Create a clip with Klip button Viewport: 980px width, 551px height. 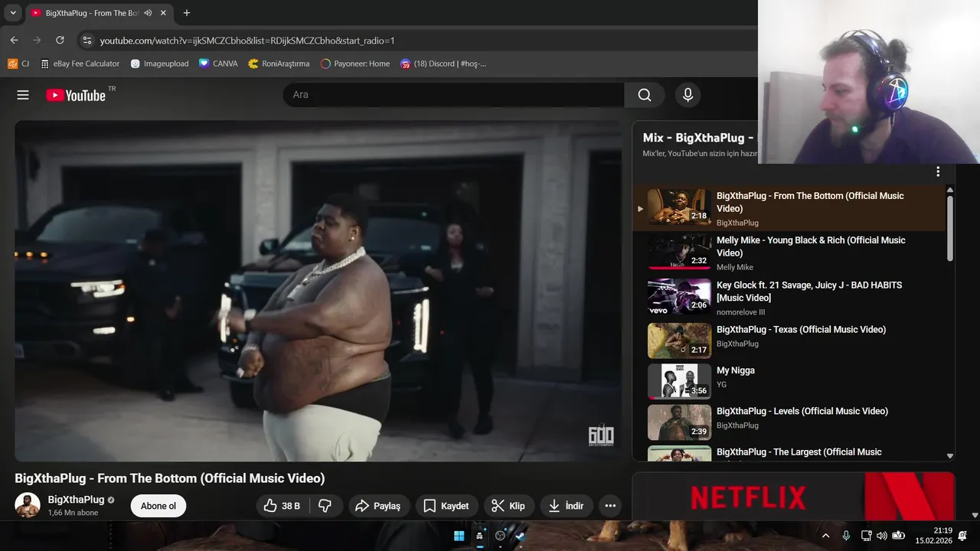tap(508, 506)
